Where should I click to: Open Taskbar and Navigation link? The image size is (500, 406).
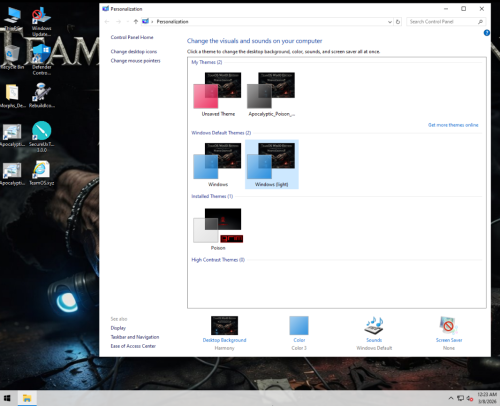(x=135, y=337)
